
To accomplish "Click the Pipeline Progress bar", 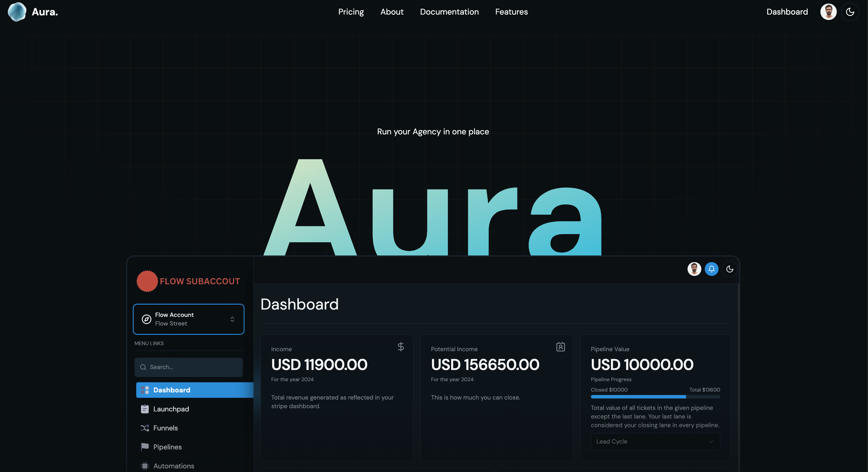I will (x=655, y=397).
